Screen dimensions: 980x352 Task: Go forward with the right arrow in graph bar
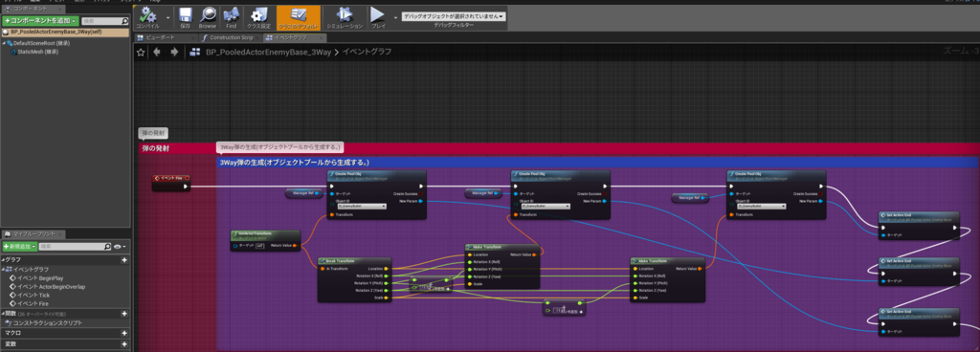[174, 52]
